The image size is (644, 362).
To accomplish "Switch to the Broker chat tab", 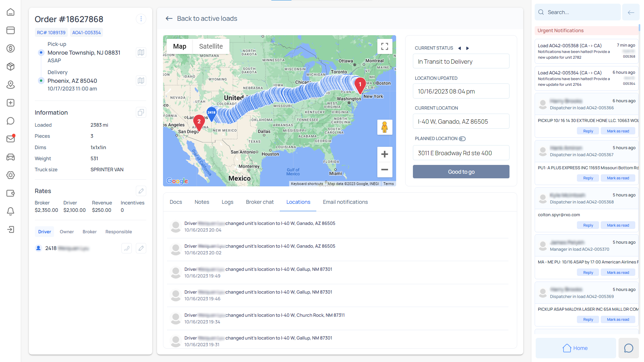I will (260, 202).
